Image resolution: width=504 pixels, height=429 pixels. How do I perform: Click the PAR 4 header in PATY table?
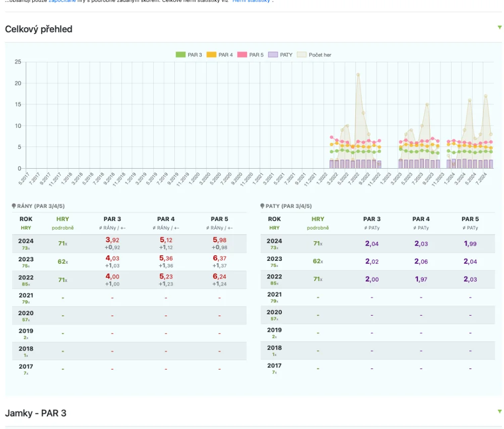pyautogui.click(x=421, y=219)
